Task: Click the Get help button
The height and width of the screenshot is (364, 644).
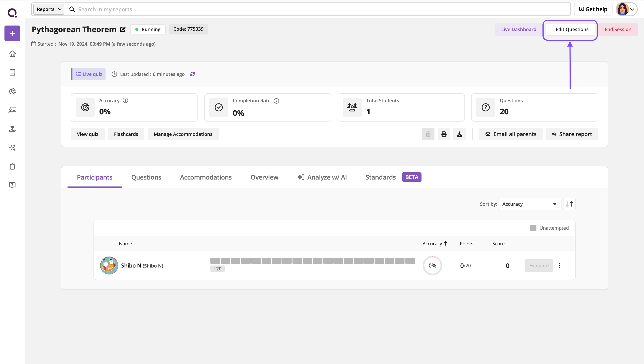Action: click(593, 9)
